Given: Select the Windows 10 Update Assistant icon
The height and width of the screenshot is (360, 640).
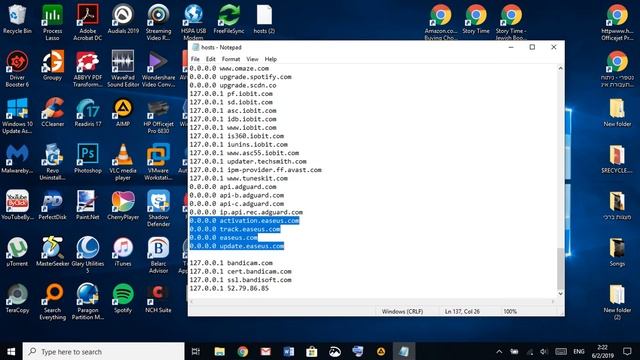Looking at the screenshot, I should (x=17, y=116).
